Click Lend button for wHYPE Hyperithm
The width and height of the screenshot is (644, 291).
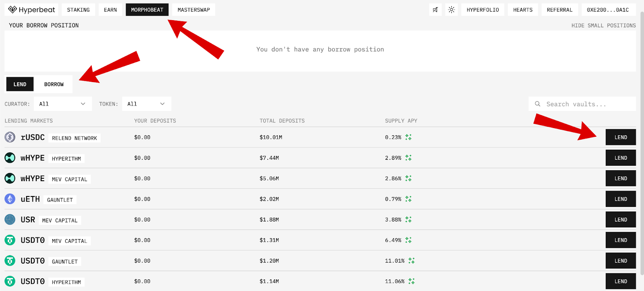click(x=621, y=158)
